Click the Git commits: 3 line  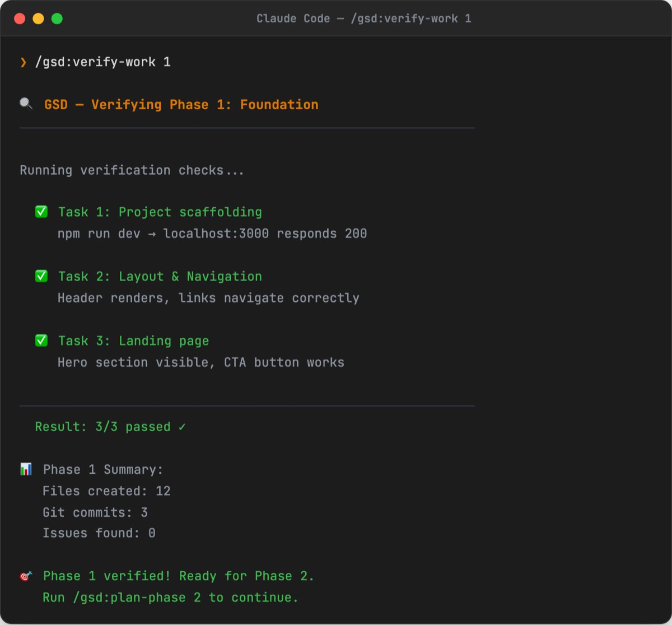coord(95,512)
